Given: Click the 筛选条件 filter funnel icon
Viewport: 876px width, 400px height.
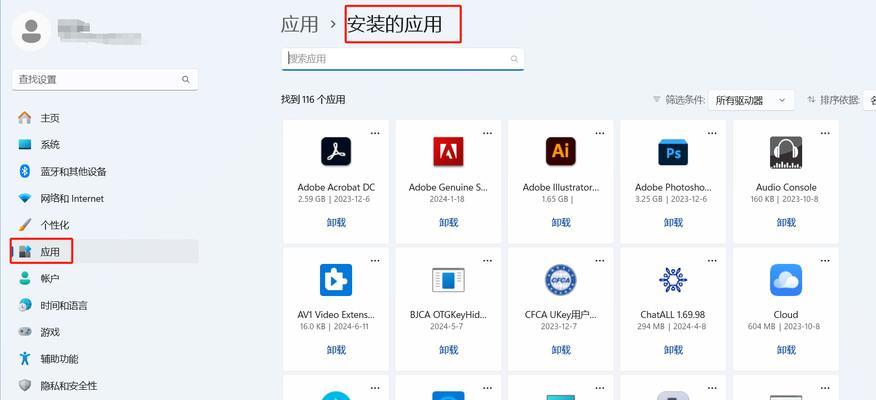Looking at the screenshot, I should [656, 99].
